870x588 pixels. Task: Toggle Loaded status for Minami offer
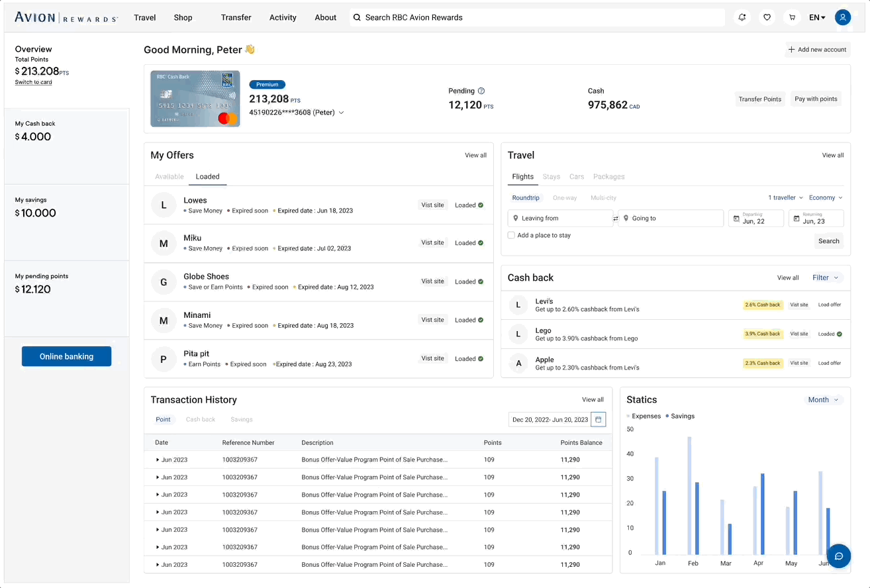pyautogui.click(x=469, y=320)
